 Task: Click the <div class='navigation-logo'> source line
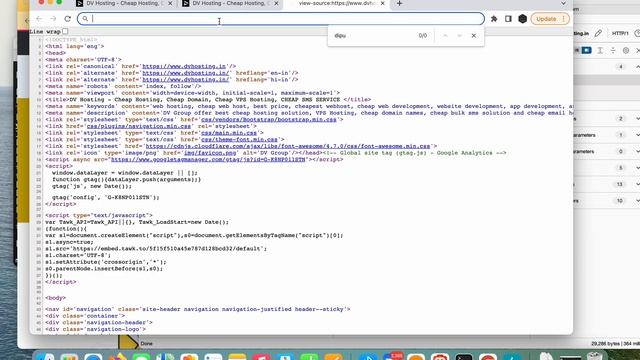point(96,329)
